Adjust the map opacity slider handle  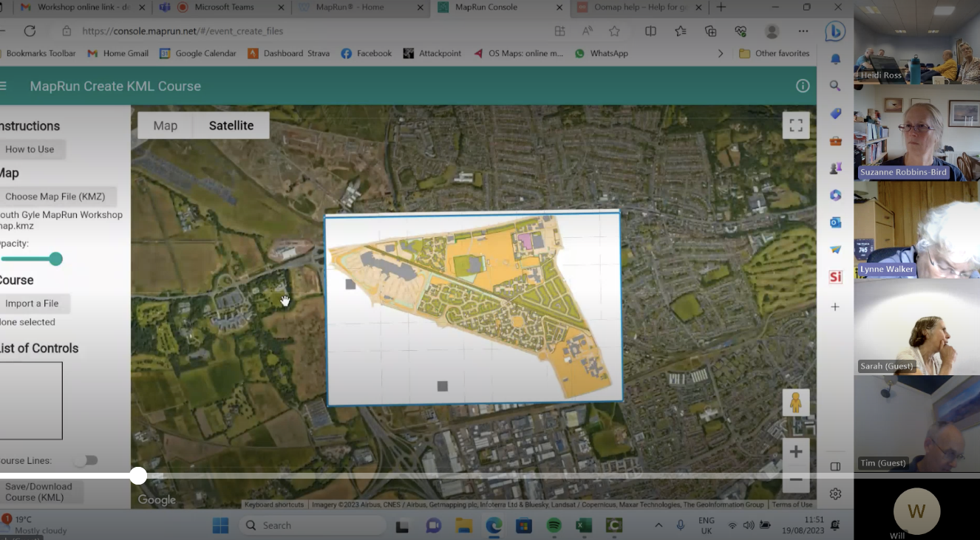pos(55,259)
